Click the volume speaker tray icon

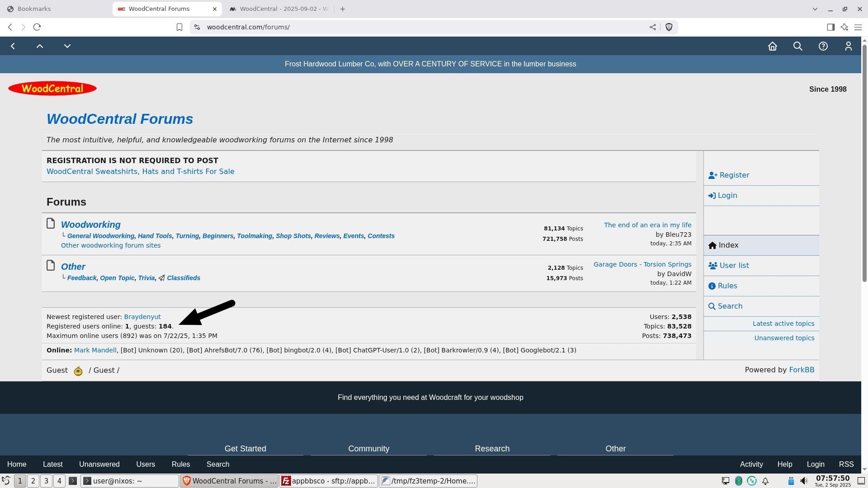pos(804,481)
